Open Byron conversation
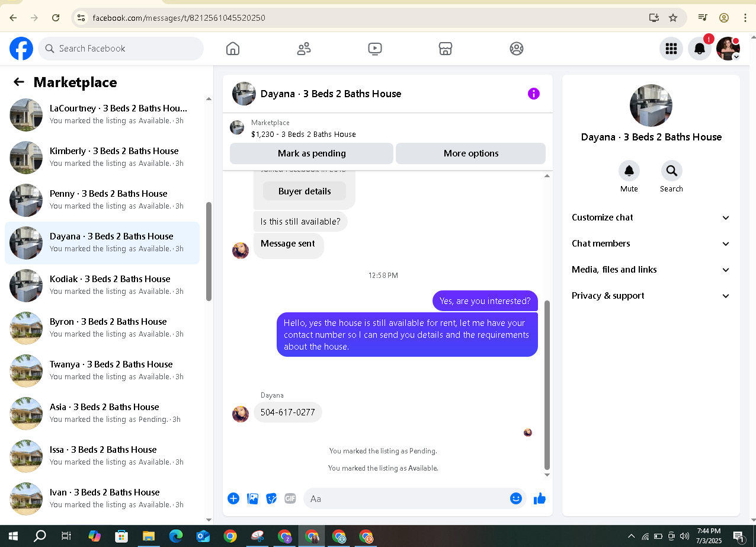 coord(102,328)
